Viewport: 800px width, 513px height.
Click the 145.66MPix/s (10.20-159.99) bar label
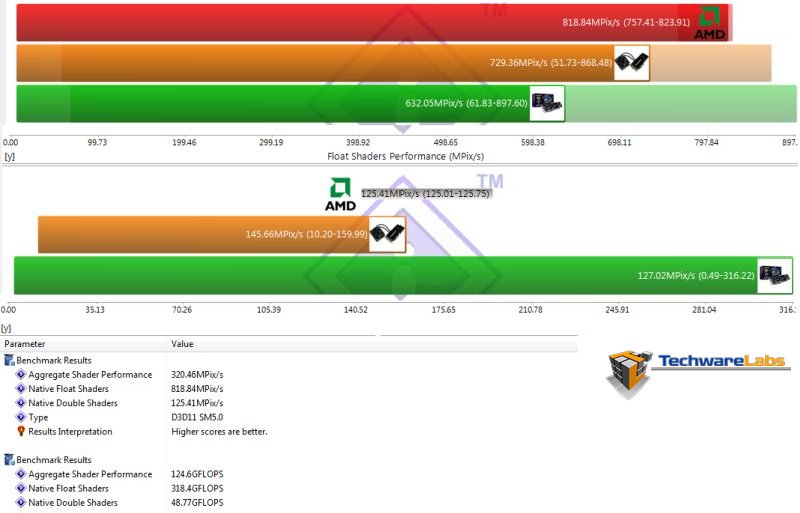coord(306,235)
